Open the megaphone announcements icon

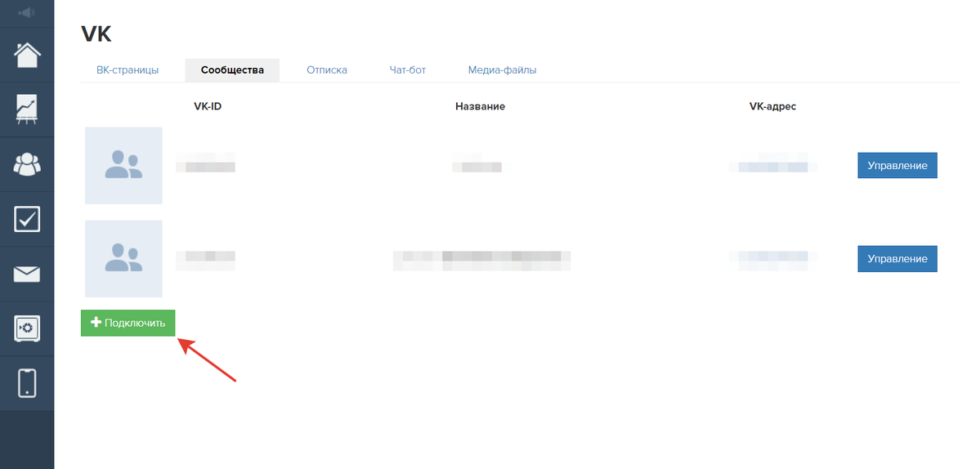27,12
